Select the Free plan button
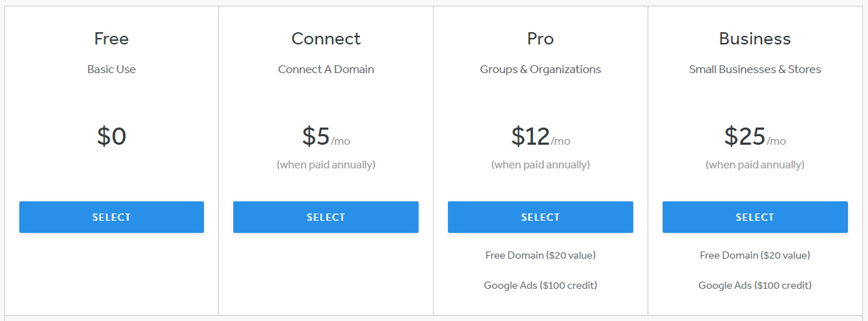This screenshot has height=321, width=868. 112,217
